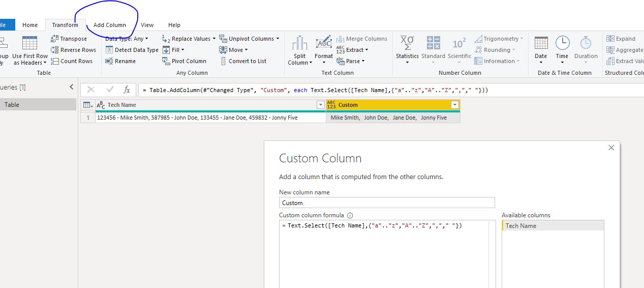Screen dimensions: 644x288
Task: Collapse the Queries pane chevron
Action: [71, 87]
